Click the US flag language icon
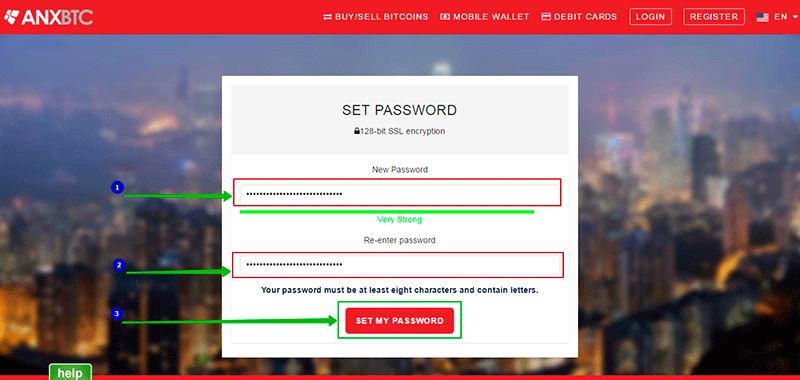Screen dimensions: 800x380 (x=763, y=17)
